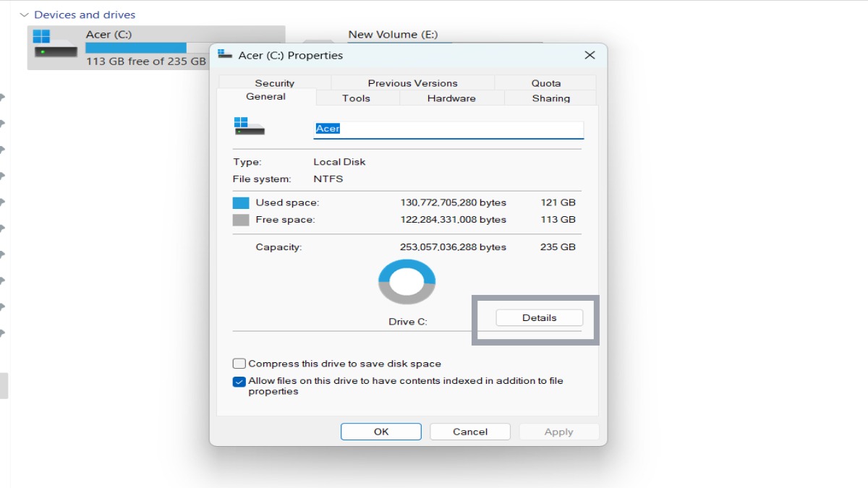This screenshot has height=488, width=868.
Task: Select the General tab
Action: (x=266, y=97)
